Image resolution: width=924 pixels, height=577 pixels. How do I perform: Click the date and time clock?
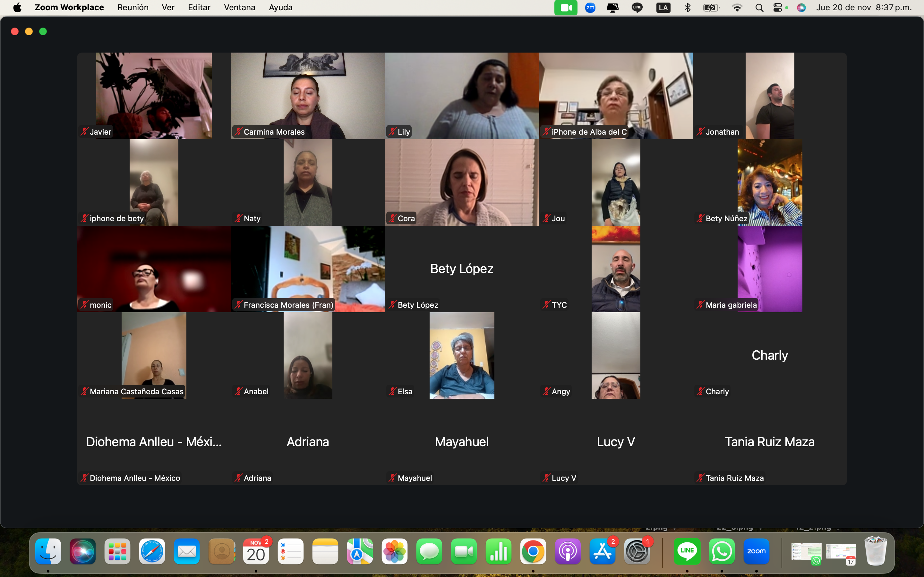point(864,8)
